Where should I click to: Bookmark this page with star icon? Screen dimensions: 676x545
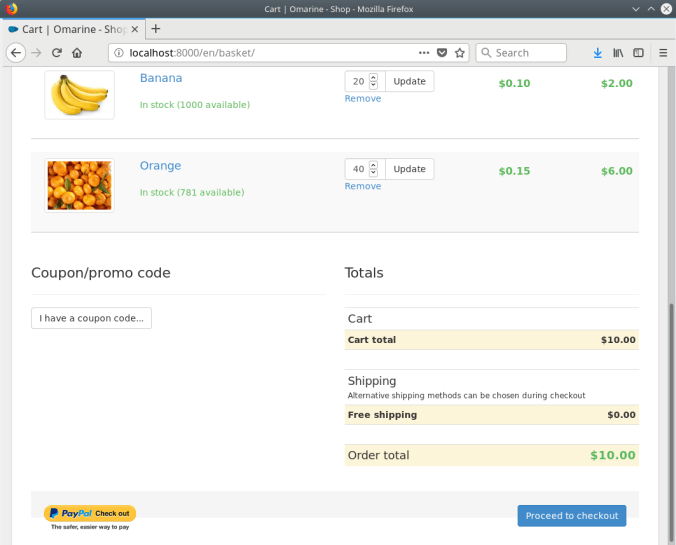click(x=460, y=53)
